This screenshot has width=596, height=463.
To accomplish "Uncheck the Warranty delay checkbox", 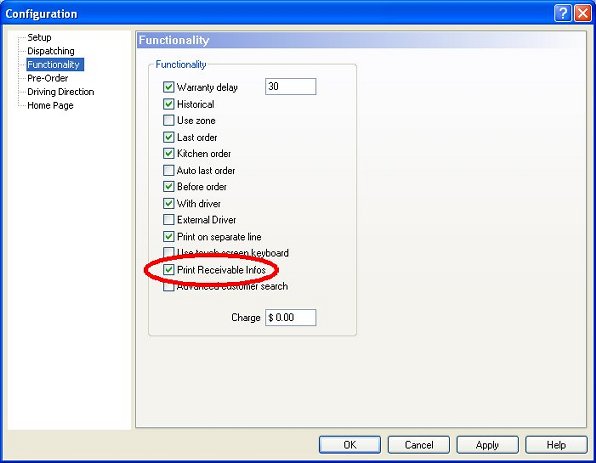I will (x=168, y=87).
